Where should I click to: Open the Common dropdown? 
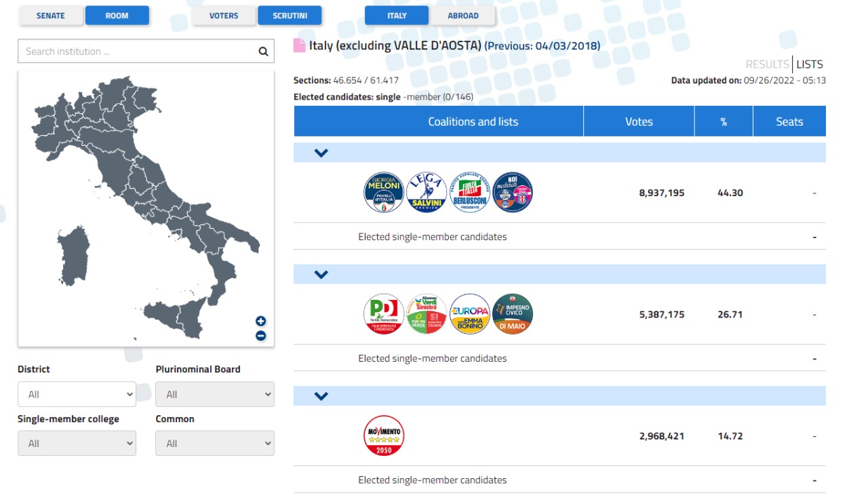click(x=215, y=443)
